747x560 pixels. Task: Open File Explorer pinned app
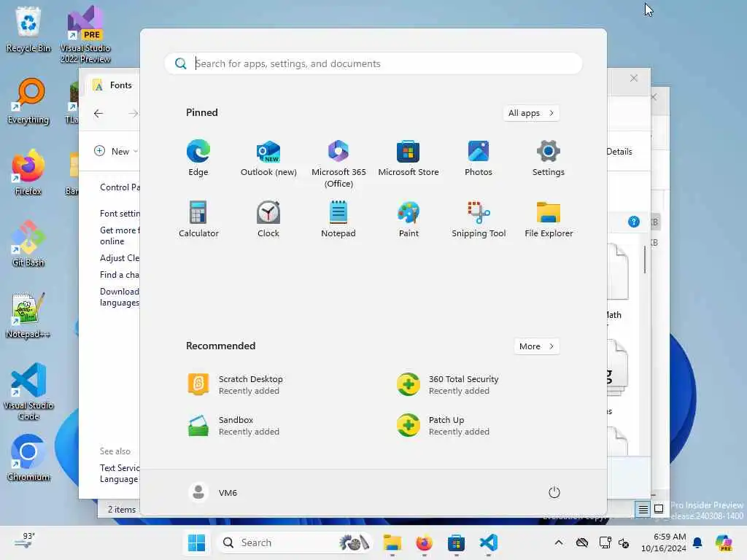(549, 219)
